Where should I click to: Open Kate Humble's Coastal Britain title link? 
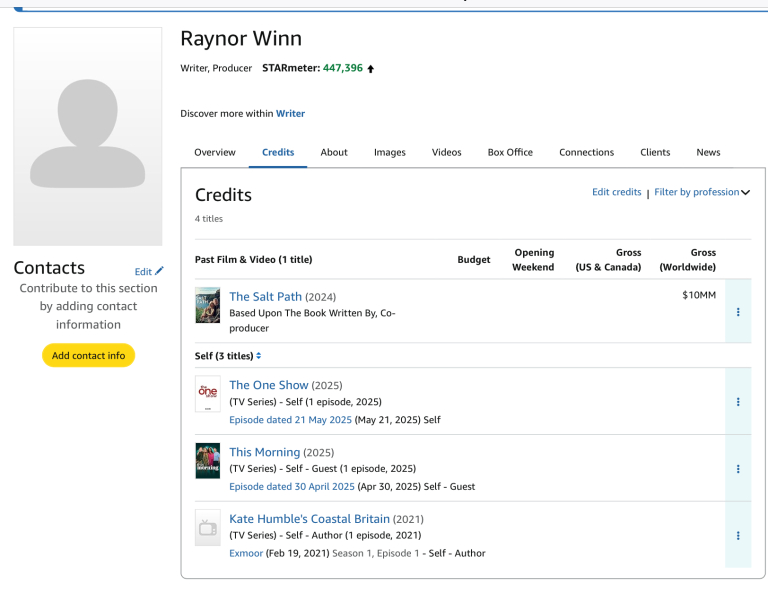click(309, 519)
